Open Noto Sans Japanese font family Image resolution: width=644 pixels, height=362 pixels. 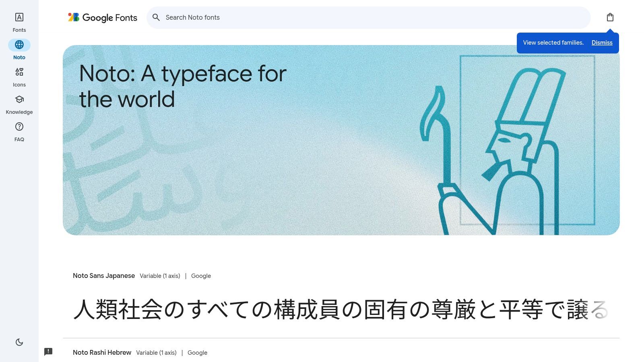(x=104, y=276)
